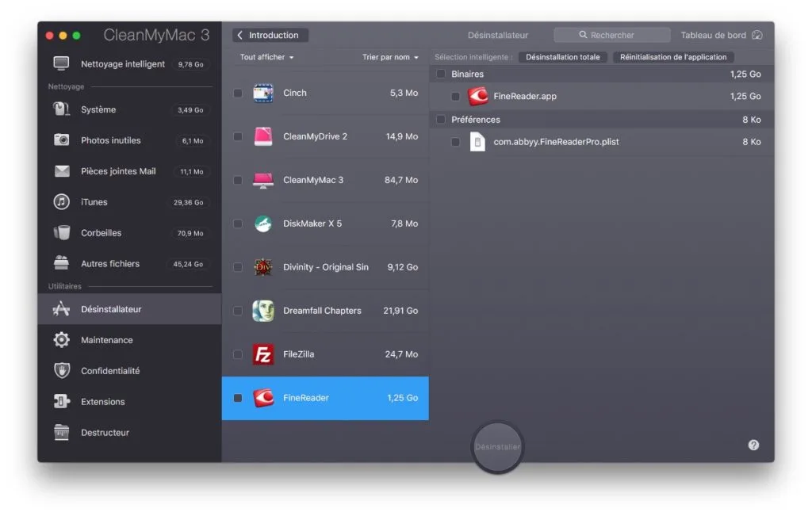Image resolution: width=812 pixels, height=516 pixels.
Task: Click the Extensions sidebar icon
Action: click(x=62, y=401)
